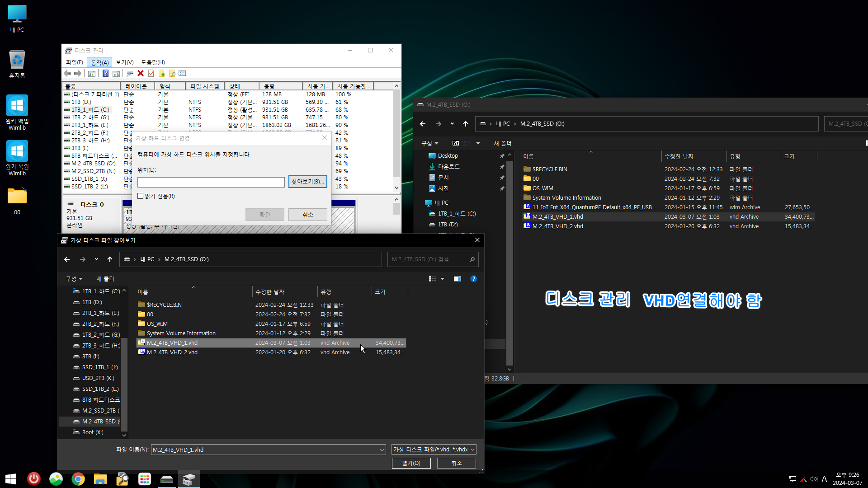Click back arrow in VHD browse dialog
The width and height of the screenshot is (868, 488).
tap(67, 259)
